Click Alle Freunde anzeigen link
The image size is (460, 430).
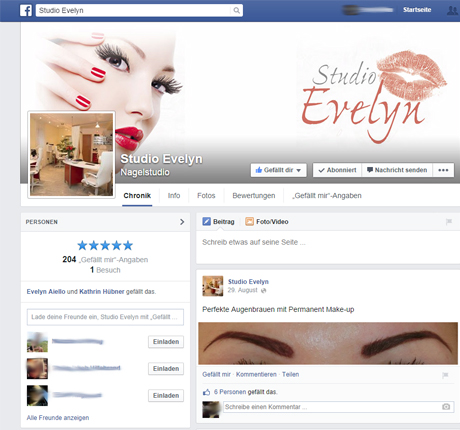[58, 418]
